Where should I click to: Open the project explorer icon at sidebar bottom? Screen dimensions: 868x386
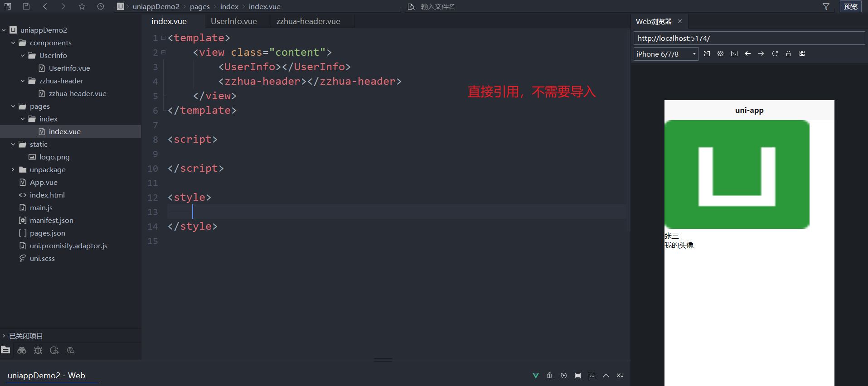(5, 350)
